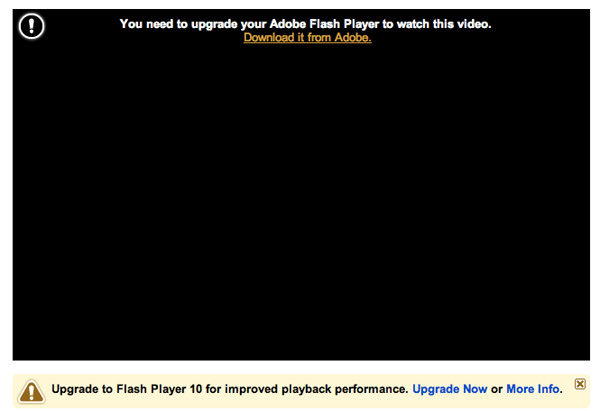600x411 pixels.
Task: Click the Upgrade Now link
Action: click(x=450, y=389)
